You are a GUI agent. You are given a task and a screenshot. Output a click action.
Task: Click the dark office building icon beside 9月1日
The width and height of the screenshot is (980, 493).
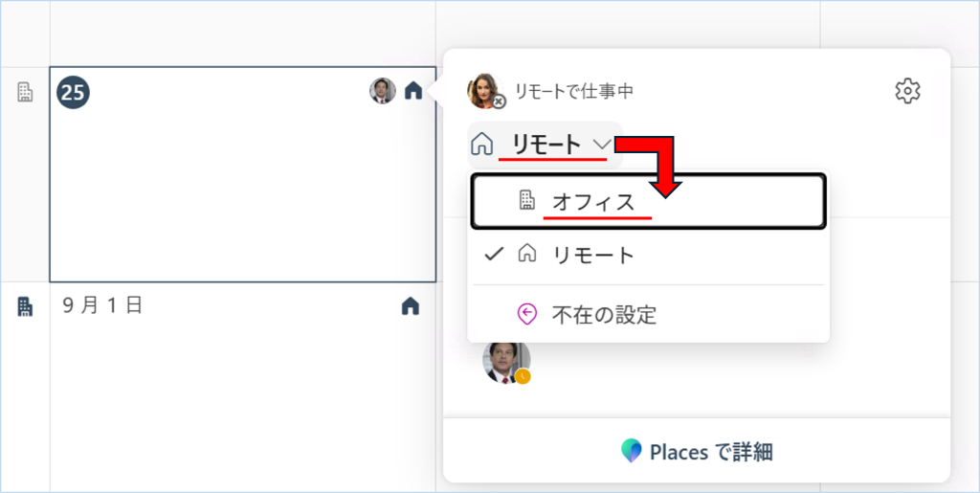coord(24,306)
